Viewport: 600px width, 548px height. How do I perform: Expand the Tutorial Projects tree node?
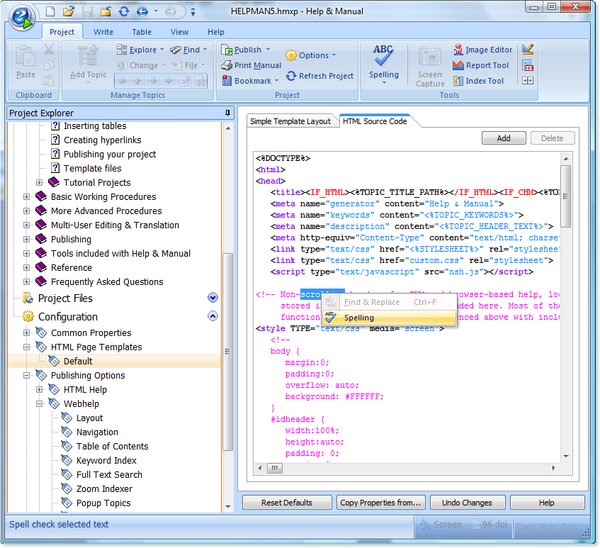[x=40, y=183]
